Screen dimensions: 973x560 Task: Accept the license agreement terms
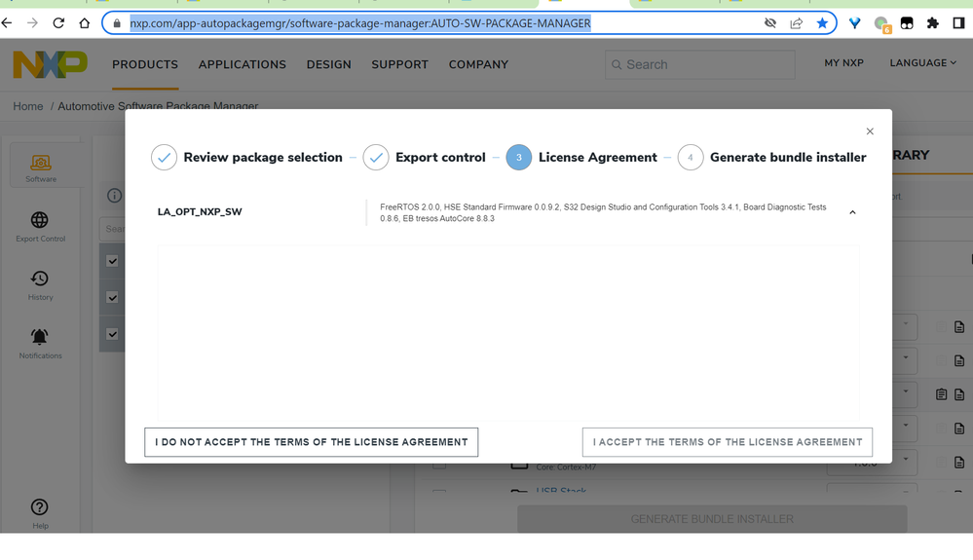coord(728,442)
